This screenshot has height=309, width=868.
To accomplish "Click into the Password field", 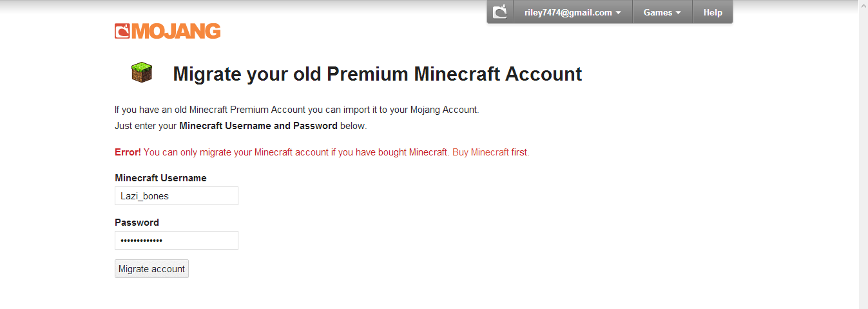I will pos(177,241).
